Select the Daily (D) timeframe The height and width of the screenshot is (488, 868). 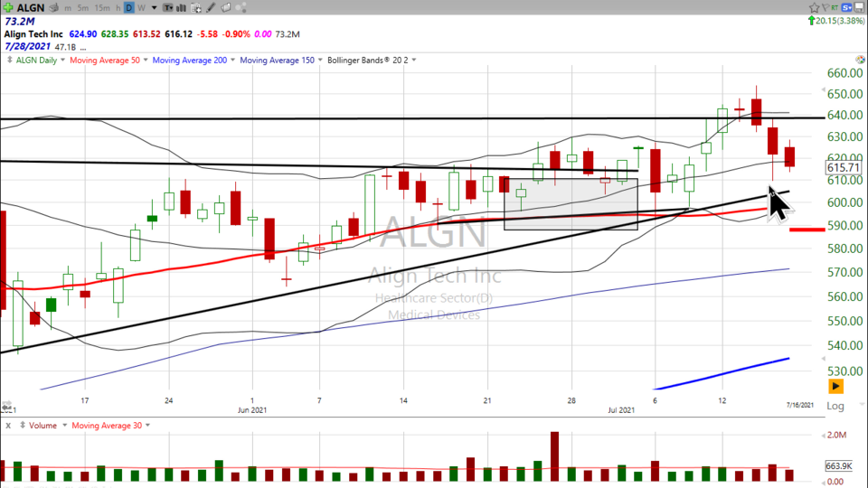click(129, 8)
